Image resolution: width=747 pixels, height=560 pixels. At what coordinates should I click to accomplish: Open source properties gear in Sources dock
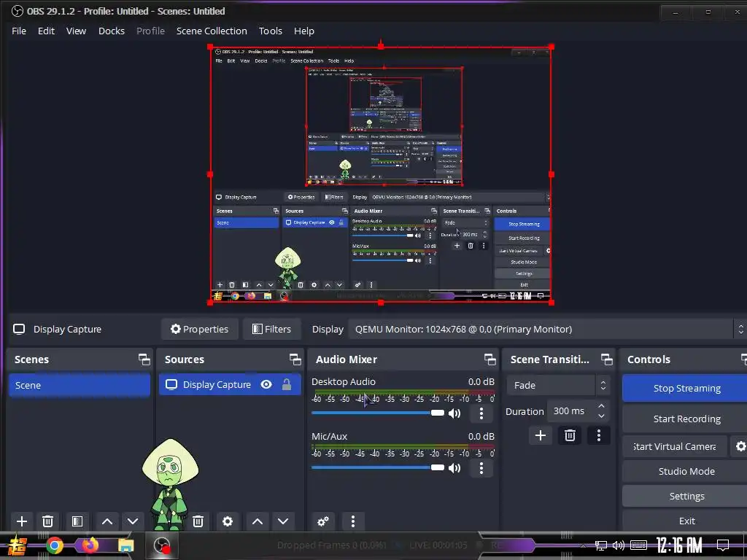tap(228, 521)
